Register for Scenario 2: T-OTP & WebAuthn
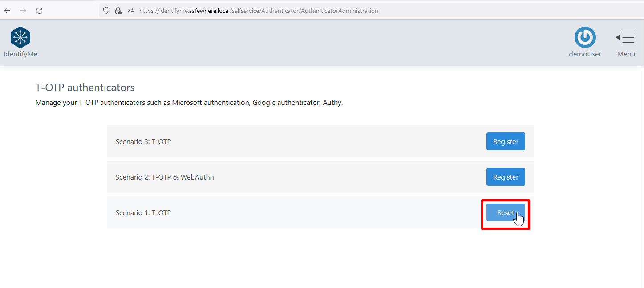This screenshot has width=644, height=288. pos(506,177)
